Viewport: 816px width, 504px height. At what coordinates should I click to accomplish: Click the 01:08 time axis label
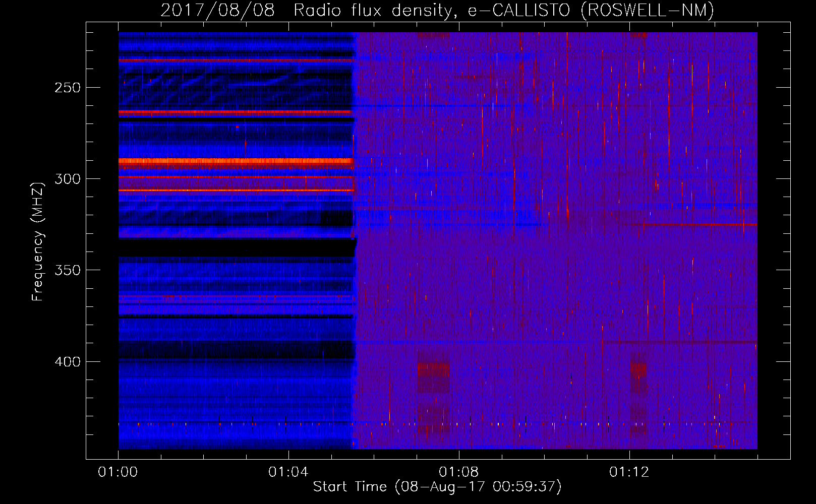pos(459,472)
